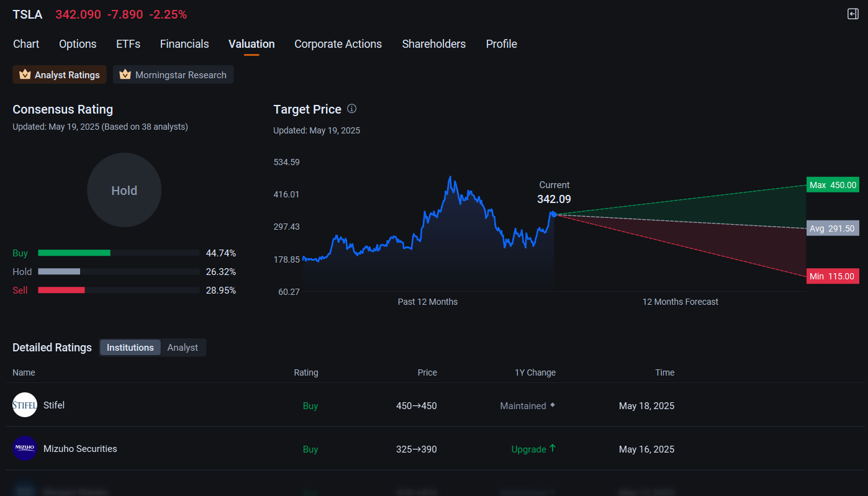Click the collapse panel icon at top right

coord(853,14)
